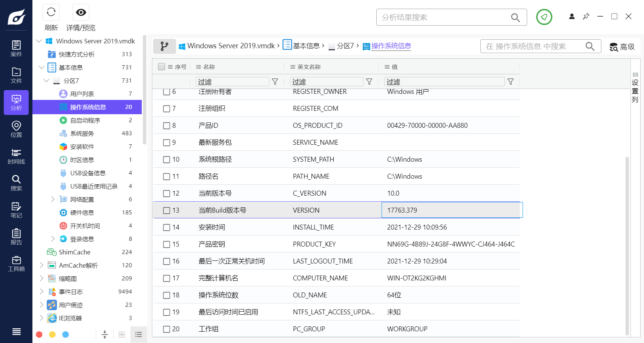This screenshot has height=343, width=644.
Task: Click the user account icon
Action: (x=572, y=17)
